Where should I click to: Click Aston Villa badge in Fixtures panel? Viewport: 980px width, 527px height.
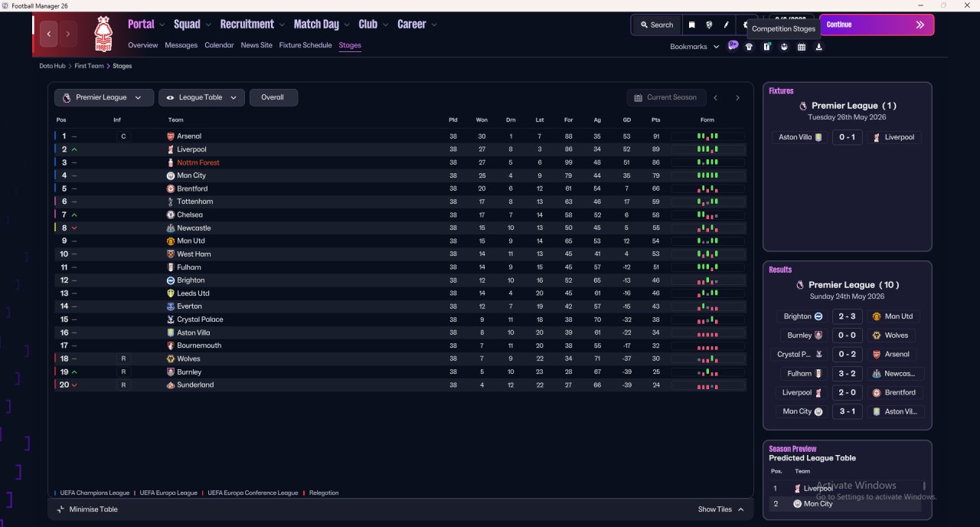(818, 137)
